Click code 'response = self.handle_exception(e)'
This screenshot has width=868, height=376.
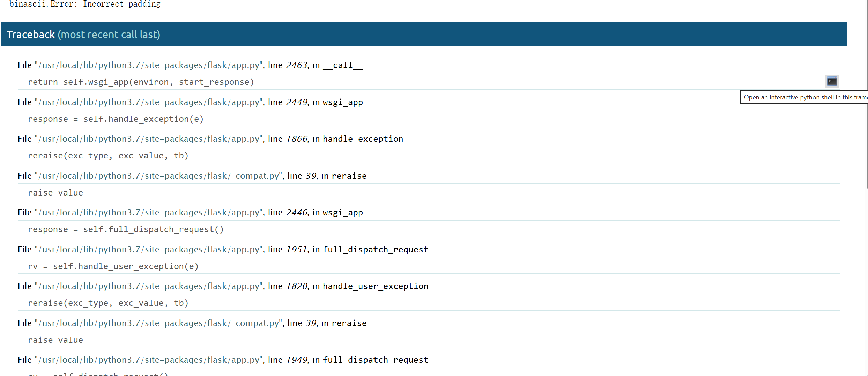[x=429, y=119]
